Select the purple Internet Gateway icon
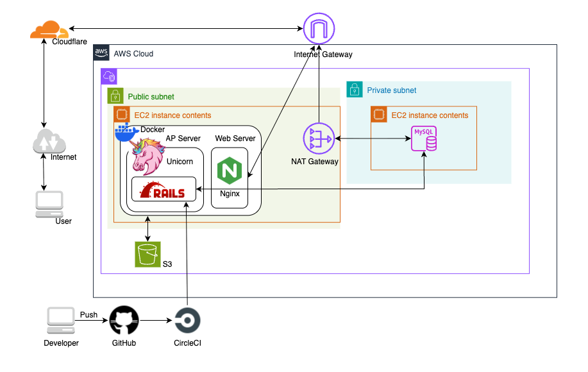 pyautogui.click(x=319, y=29)
